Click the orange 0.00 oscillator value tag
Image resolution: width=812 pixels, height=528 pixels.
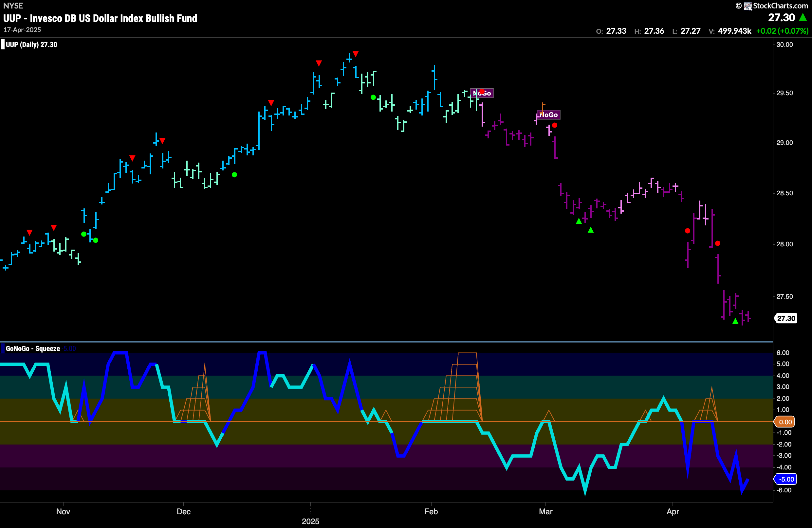785,422
